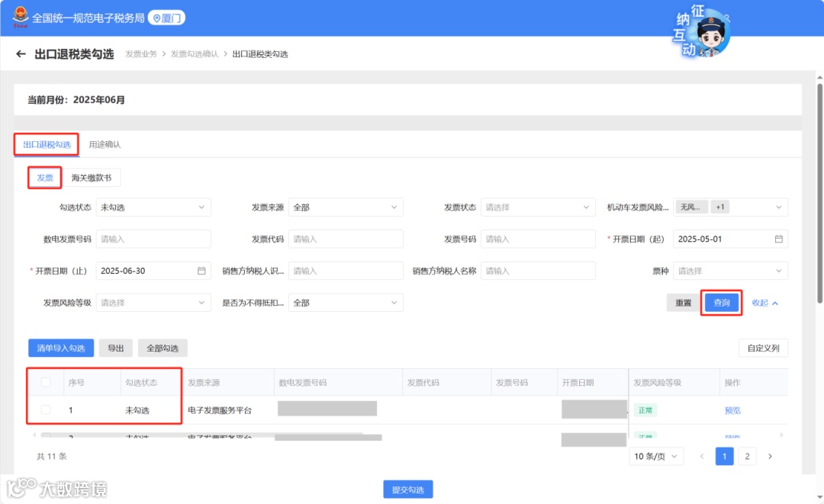Select page 1 in pagination
The width and height of the screenshot is (824, 504).
click(724, 456)
